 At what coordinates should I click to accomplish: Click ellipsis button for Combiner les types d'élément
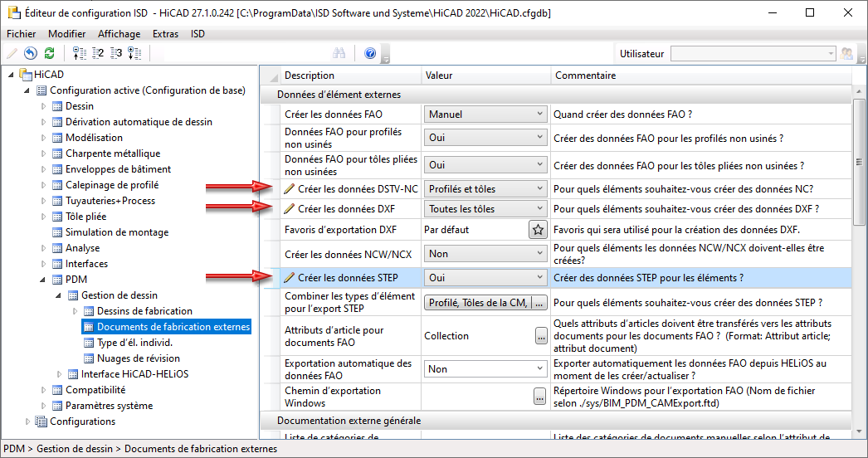pyautogui.click(x=539, y=302)
